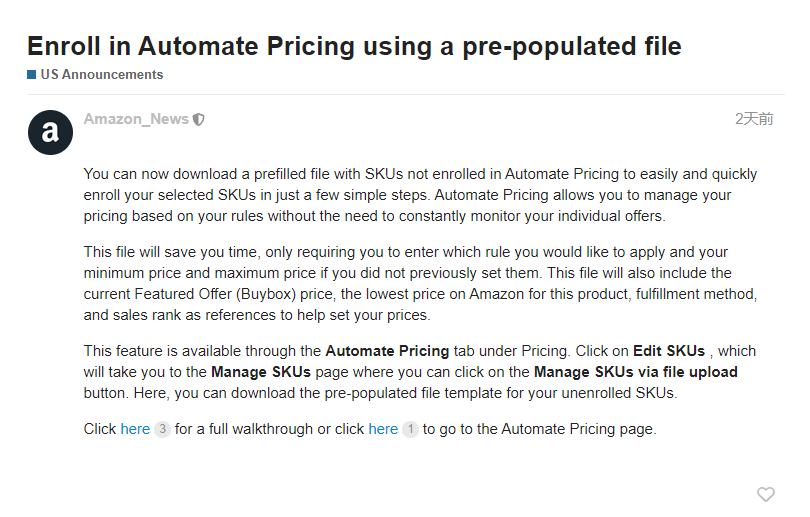Open the Amazon_News user profile

click(x=136, y=119)
